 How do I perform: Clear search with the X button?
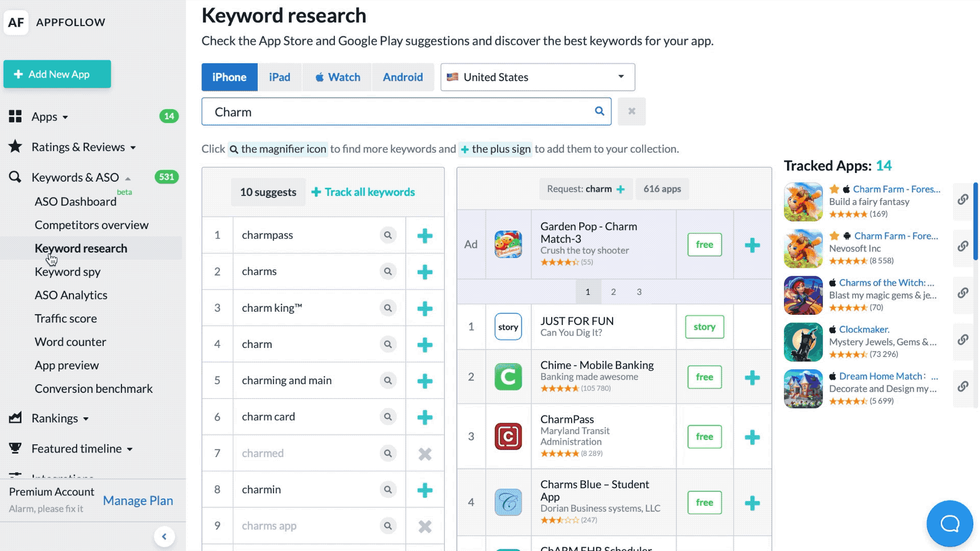tap(631, 111)
